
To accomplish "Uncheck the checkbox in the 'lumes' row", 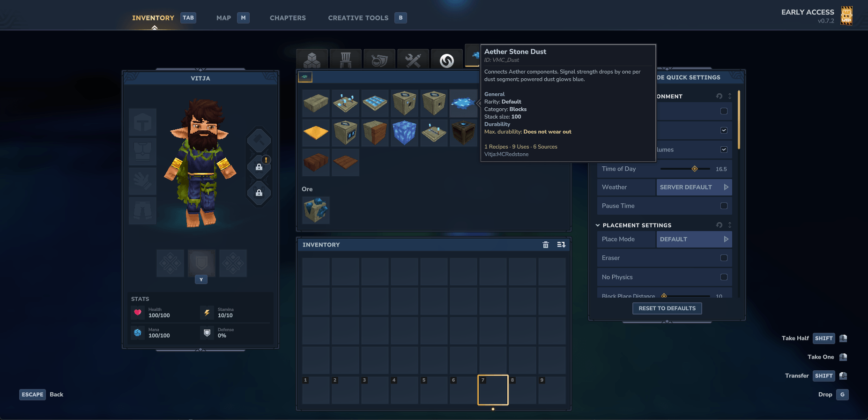I will click(x=724, y=150).
